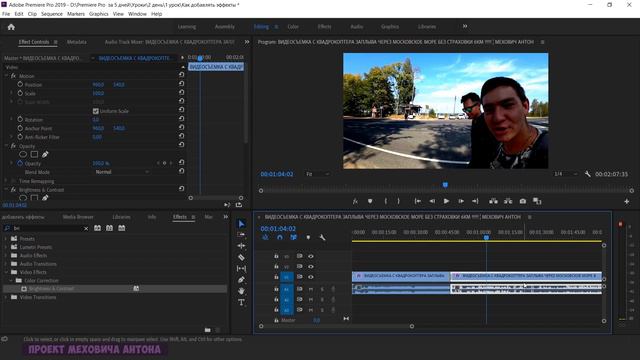The width and height of the screenshot is (640, 360).
Task: Open the playback resolution 1/4 dropdown
Action: point(565,174)
